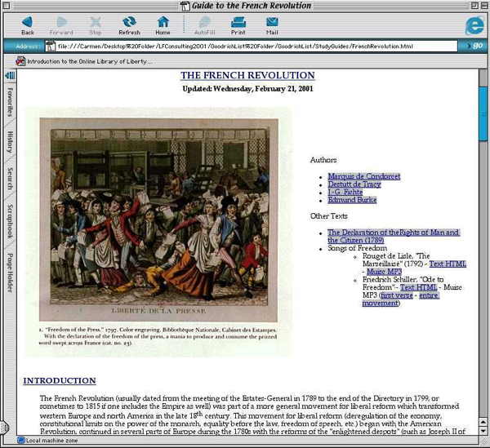This screenshot has width=490, height=448.
Task: Play the first verse MP3 link
Action: tap(397, 295)
